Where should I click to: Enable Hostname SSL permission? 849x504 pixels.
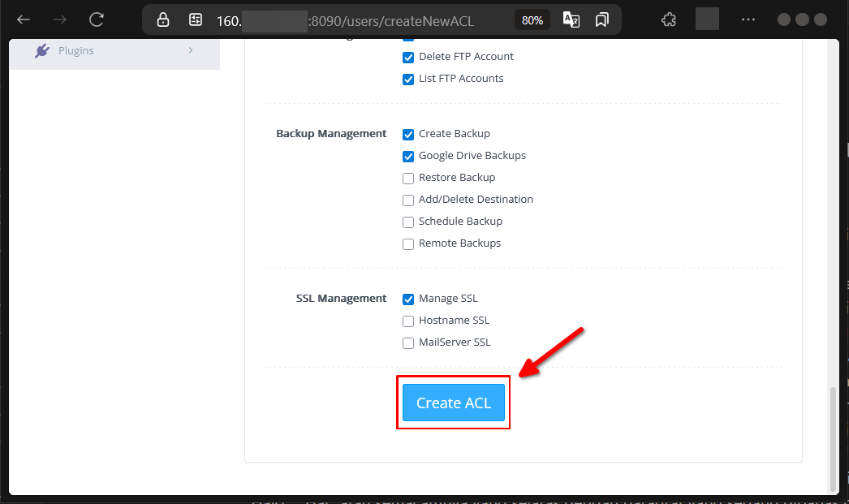coord(408,321)
